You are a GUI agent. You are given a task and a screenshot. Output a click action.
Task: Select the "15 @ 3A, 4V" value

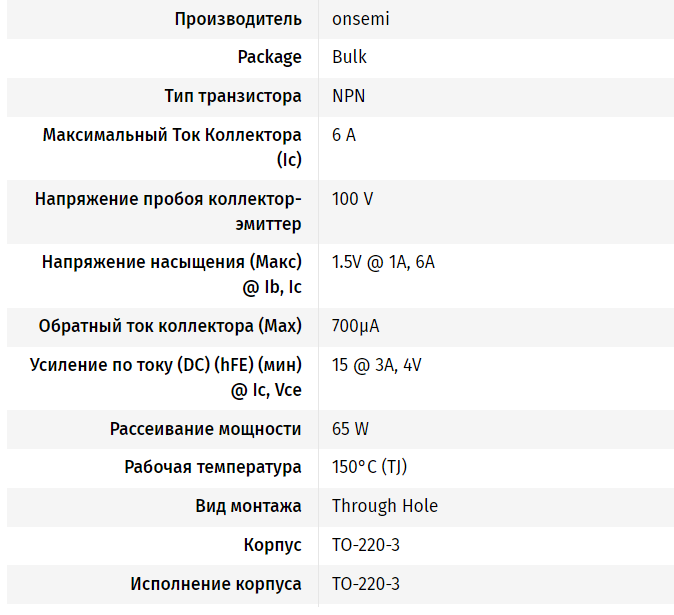376,365
